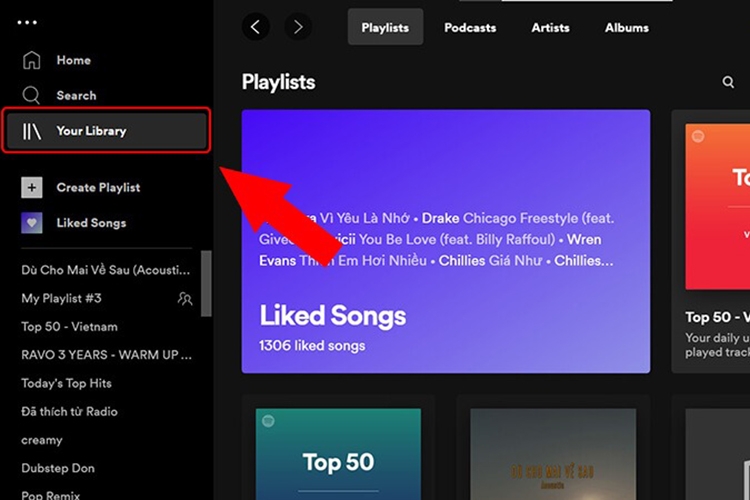
Task: Click the search icon beside Playlists heading
Action: click(x=728, y=82)
